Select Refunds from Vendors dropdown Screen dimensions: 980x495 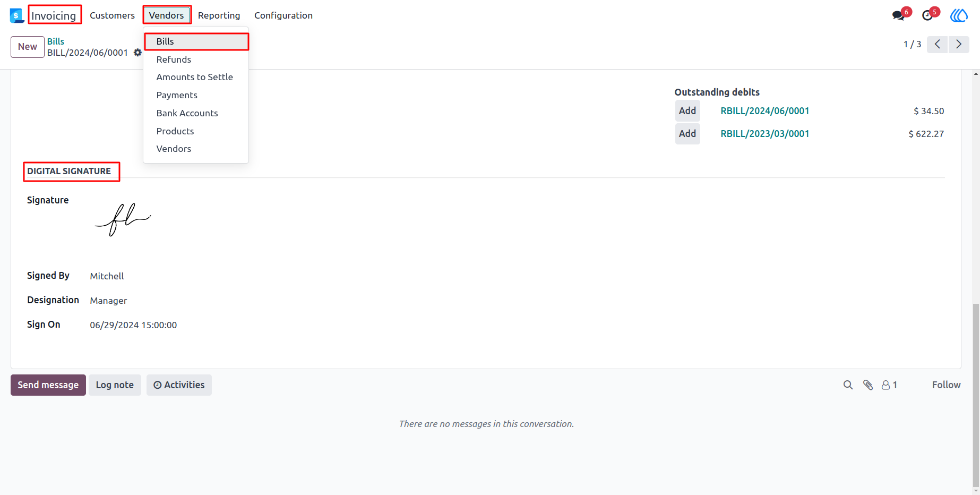click(196, 59)
